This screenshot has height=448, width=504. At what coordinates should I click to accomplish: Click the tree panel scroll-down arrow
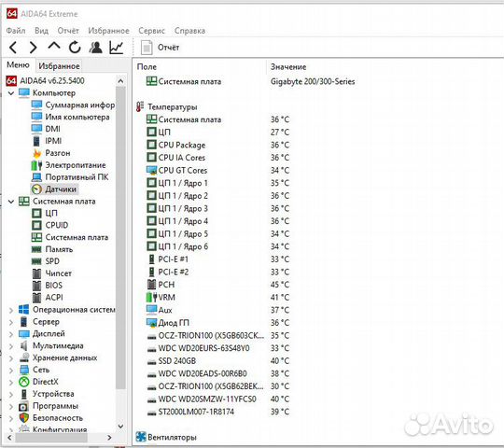click(x=120, y=427)
